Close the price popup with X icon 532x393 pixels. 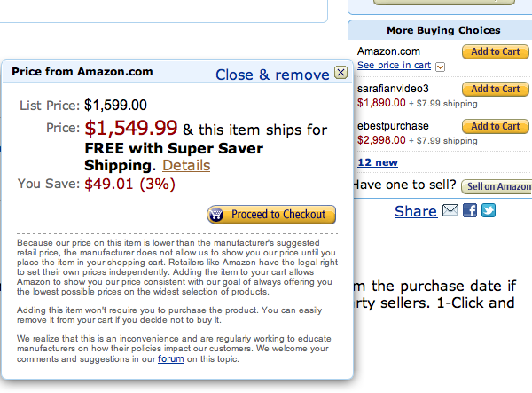(x=340, y=73)
